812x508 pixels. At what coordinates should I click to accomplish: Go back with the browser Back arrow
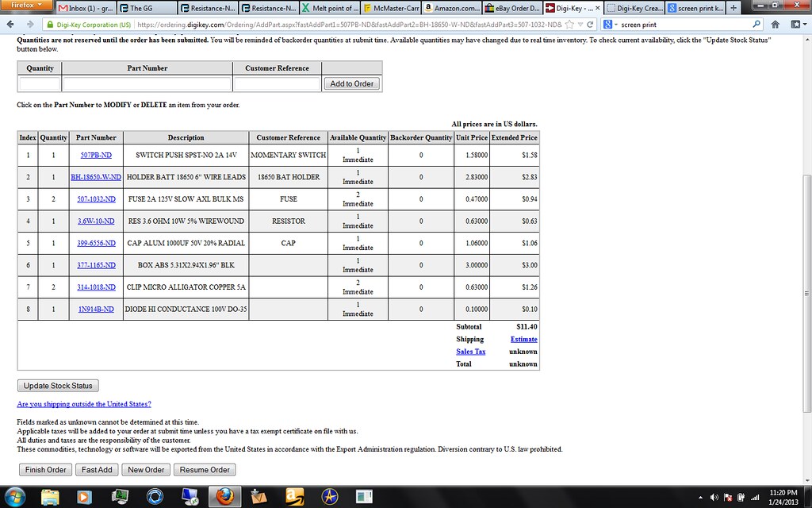[10, 25]
